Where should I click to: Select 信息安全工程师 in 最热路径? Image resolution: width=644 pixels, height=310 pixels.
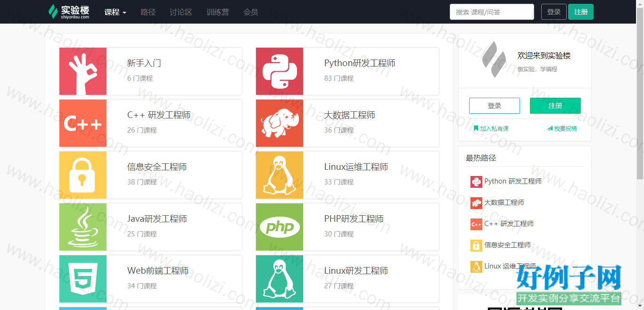click(507, 245)
